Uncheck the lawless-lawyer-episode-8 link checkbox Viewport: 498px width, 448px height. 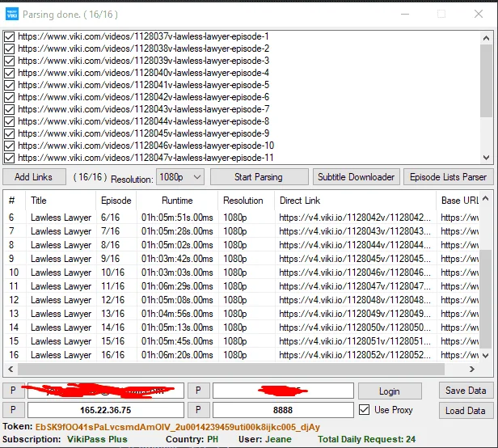[9, 121]
